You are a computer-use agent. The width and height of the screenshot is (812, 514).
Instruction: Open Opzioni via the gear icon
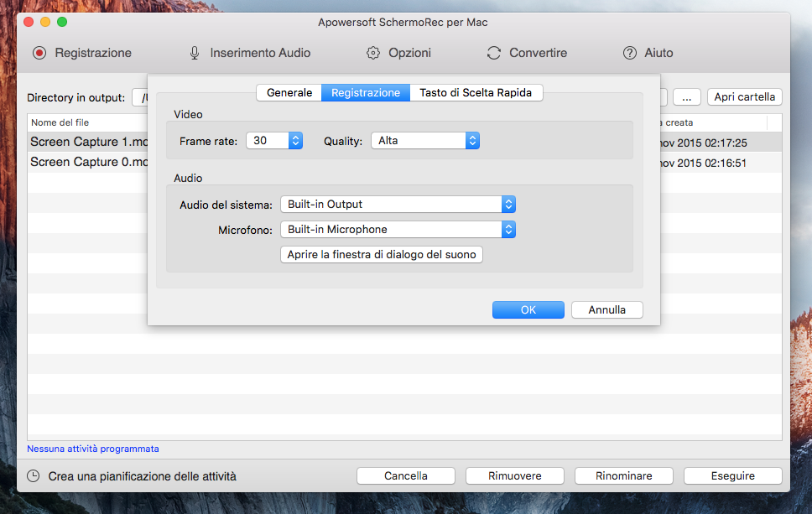372,53
